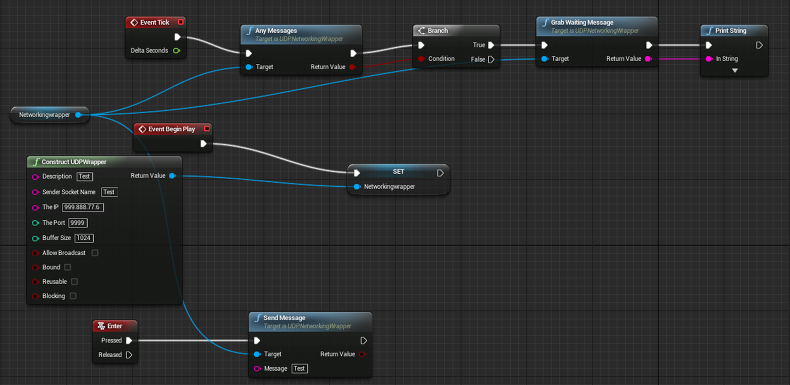Click the Branch input exec pin
The height and width of the screenshot is (385, 790).
pos(421,45)
